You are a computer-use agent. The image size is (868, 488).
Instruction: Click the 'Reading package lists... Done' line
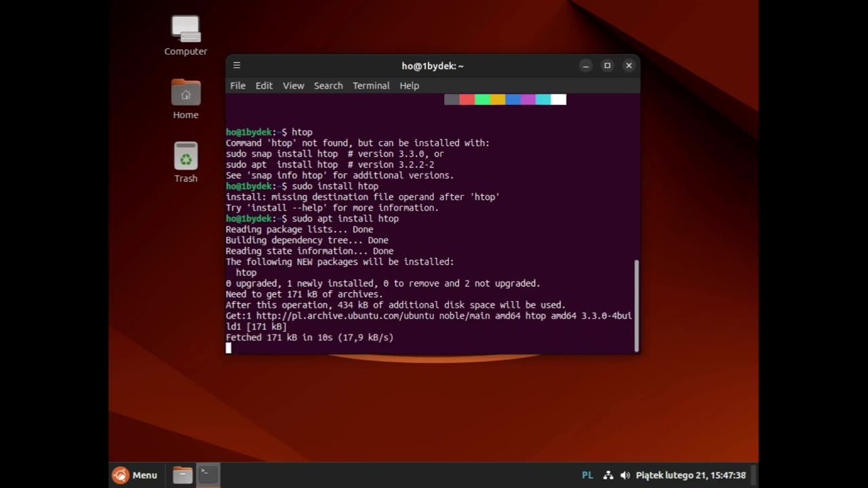(300, 229)
